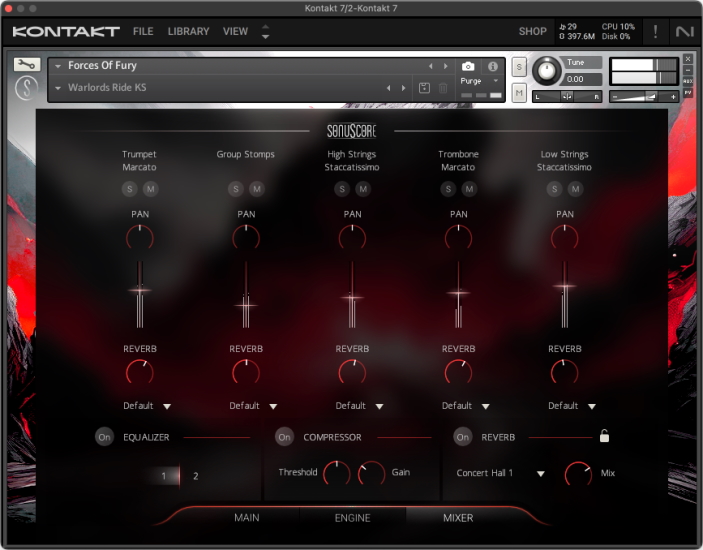703x550 pixels.
Task: Click the minus volume decrease icon
Action: (x=615, y=97)
